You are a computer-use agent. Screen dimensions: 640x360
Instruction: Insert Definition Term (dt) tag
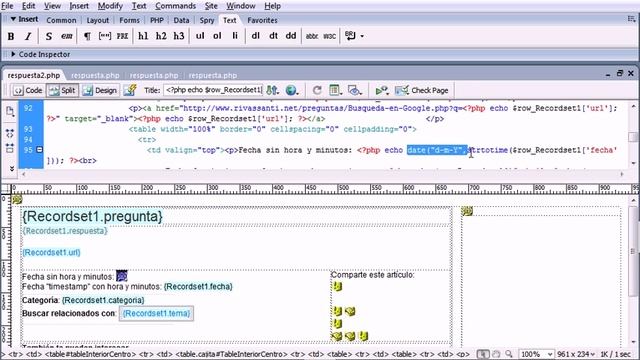(273, 36)
